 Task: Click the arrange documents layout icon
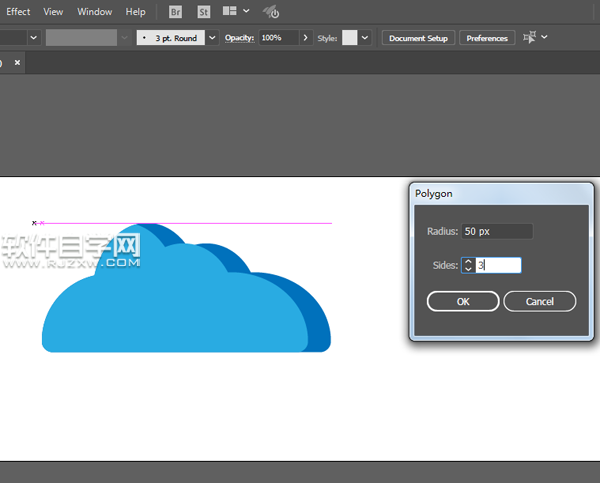point(231,12)
